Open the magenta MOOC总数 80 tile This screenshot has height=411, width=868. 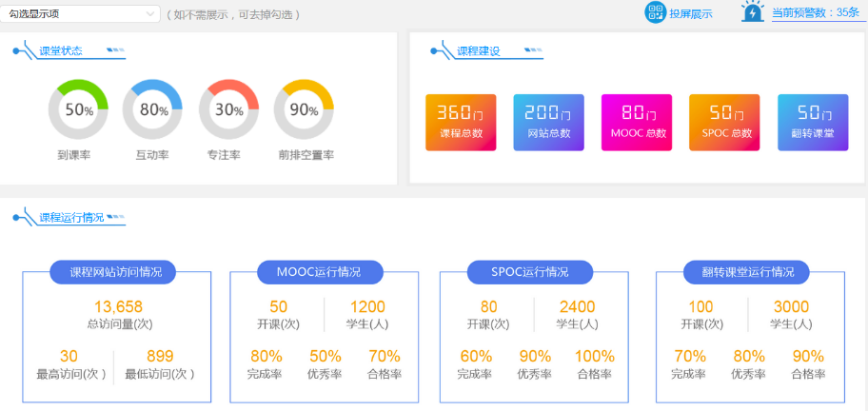(x=637, y=123)
